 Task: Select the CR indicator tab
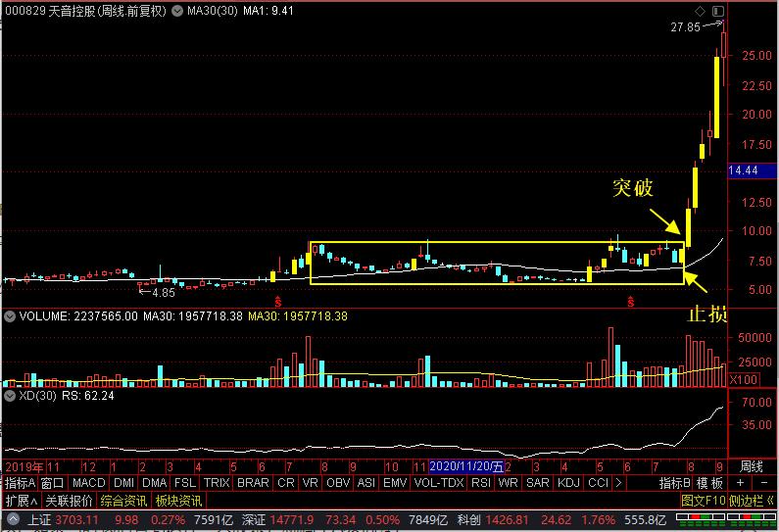[286, 482]
